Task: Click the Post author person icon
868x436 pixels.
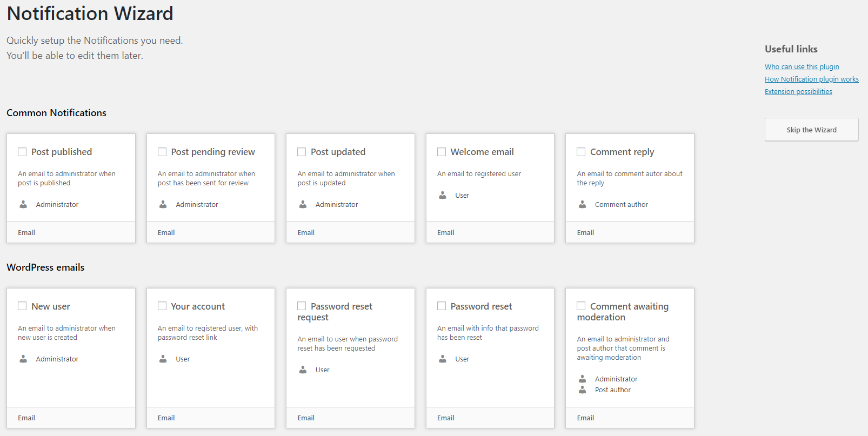Action: point(582,390)
